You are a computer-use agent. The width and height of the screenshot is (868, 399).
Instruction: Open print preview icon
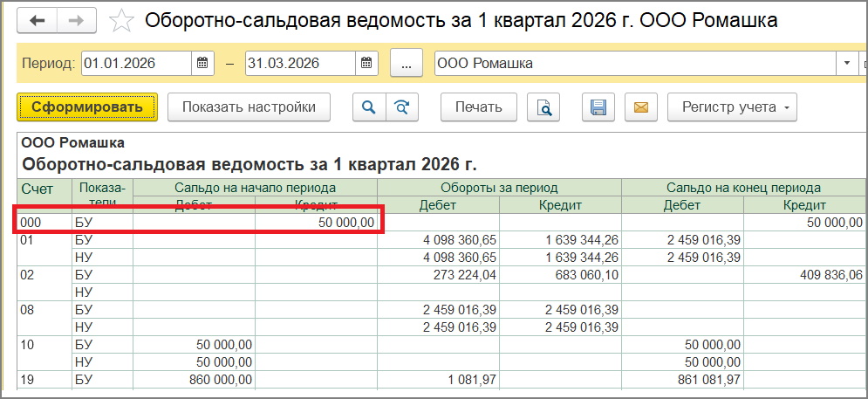click(543, 107)
